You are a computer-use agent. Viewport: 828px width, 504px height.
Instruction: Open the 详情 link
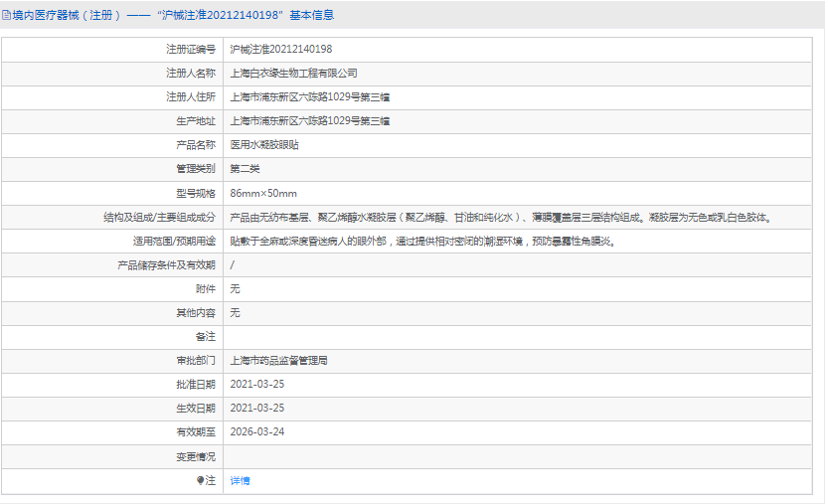(240, 480)
